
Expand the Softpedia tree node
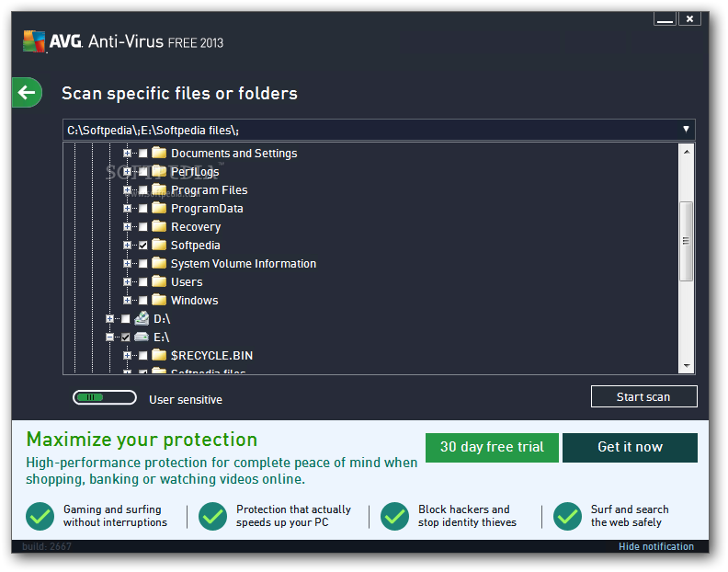(x=127, y=245)
